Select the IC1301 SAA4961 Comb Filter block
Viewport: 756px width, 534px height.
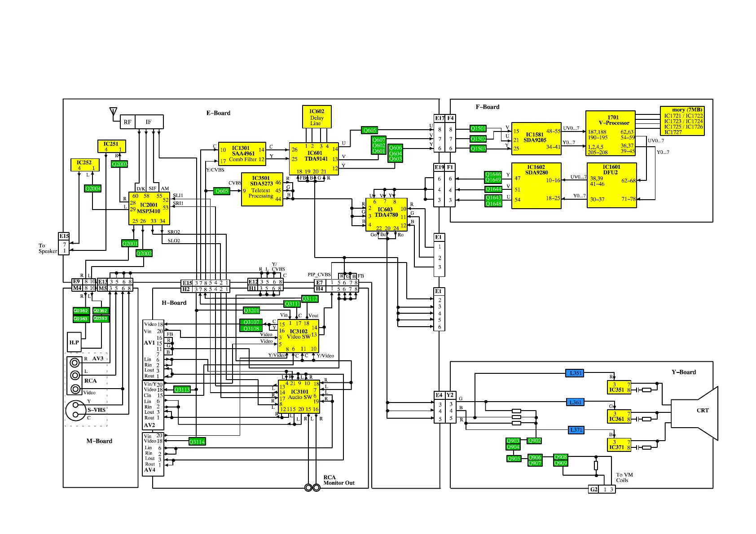click(242, 154)
